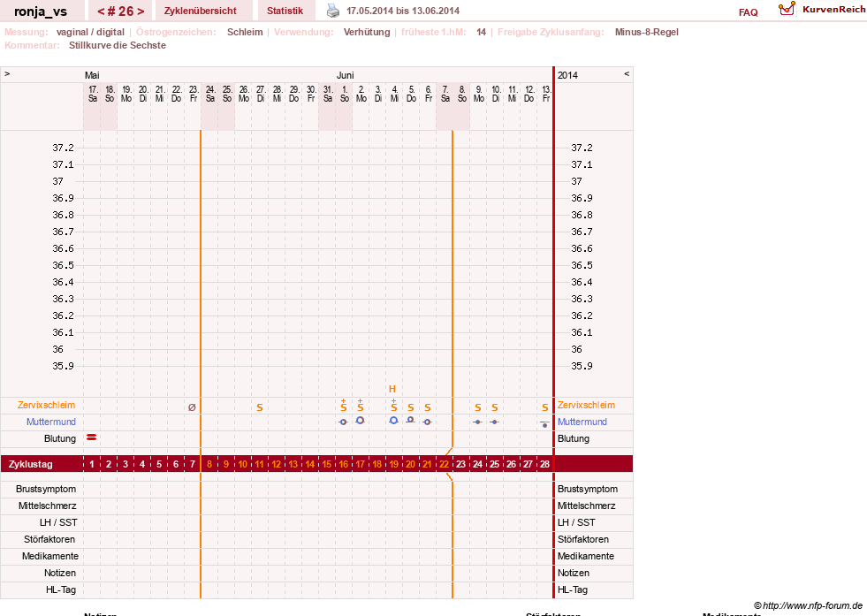
Task: Select cycle day 22 in Zyklustag row
Action: pyautogui.click(x=444, y=464)
